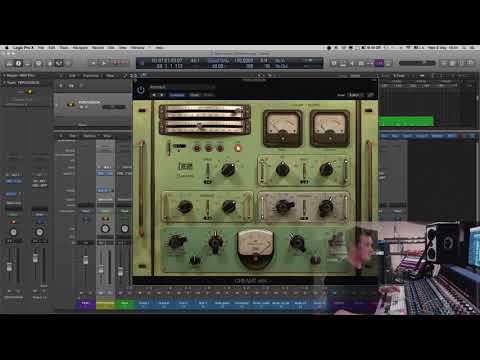Image resolution: width=480 pixels, height=360 pixels.
Task: Open the Mixer View menu
Action: point(107,136)
